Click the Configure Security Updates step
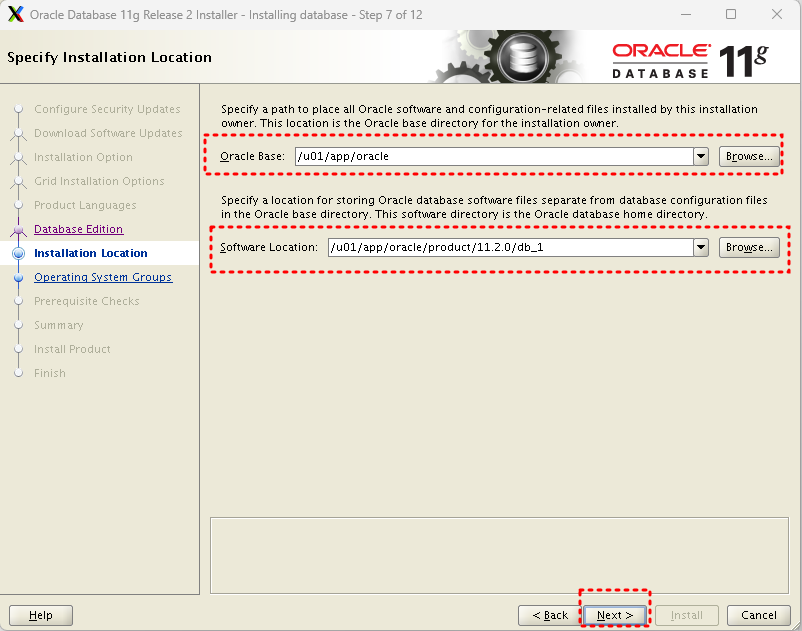 point(107,109)
